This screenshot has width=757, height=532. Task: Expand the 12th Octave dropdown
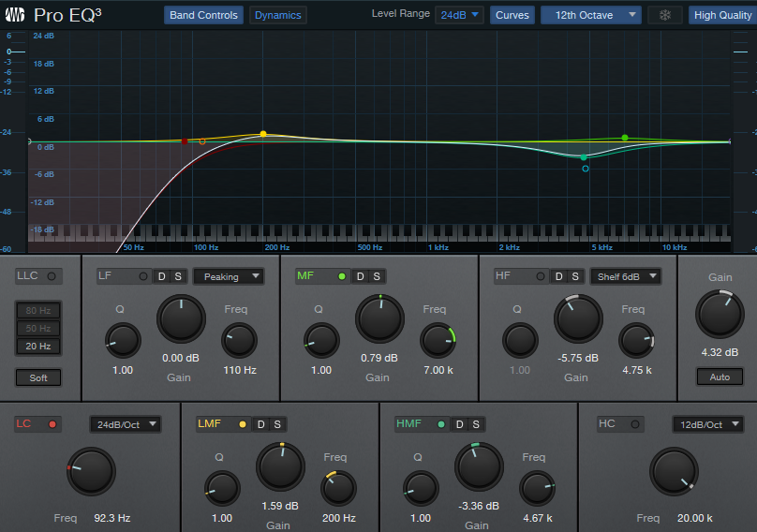pos(590,15)
